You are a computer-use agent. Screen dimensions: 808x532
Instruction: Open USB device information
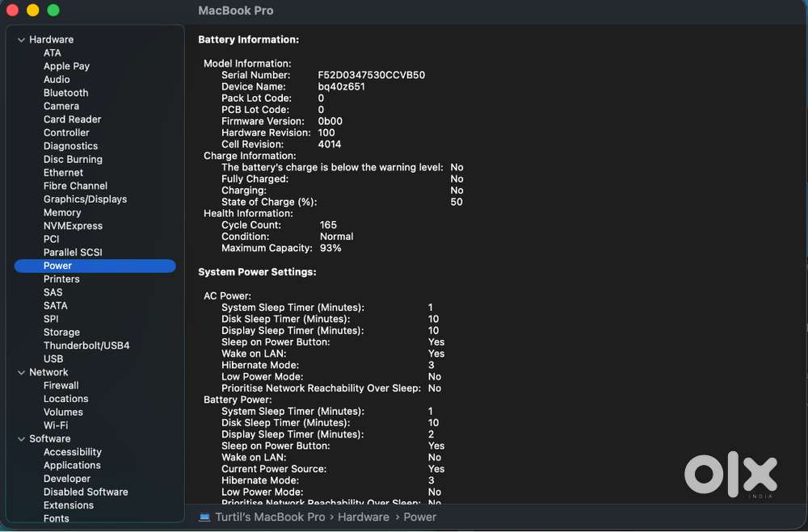coord(53,359)
